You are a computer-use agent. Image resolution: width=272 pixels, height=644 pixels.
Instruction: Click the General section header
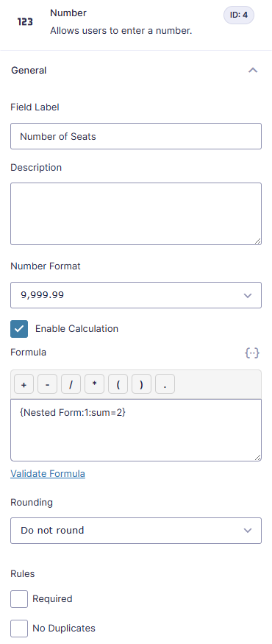pos(136,70)
